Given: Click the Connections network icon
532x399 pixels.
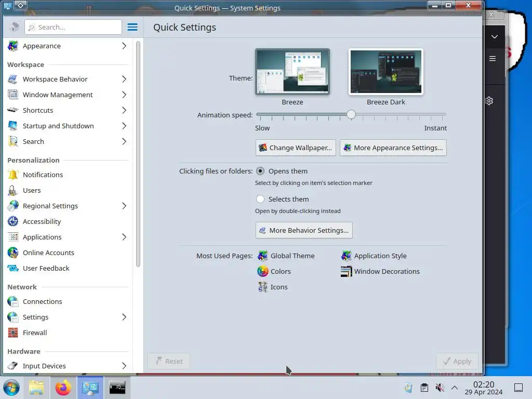Looking at the screenshot, I should (13, 302).
